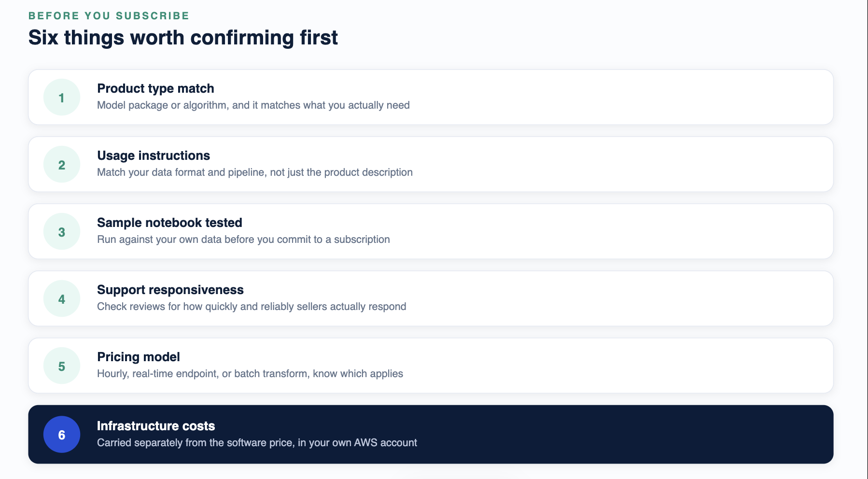This screenshot has height=479, width=868.
Task: Click 'Run against your own data' text
Action: [x=243, y=239]
